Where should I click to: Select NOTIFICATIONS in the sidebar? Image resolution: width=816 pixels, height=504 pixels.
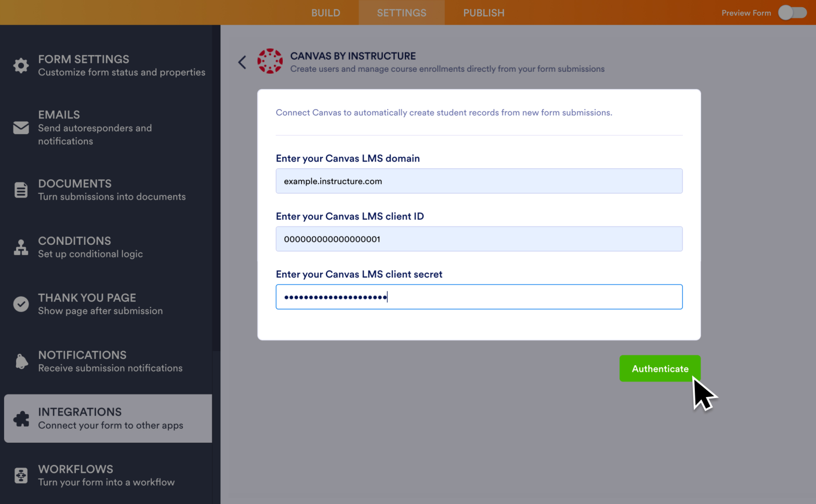(x=108, y=362)
